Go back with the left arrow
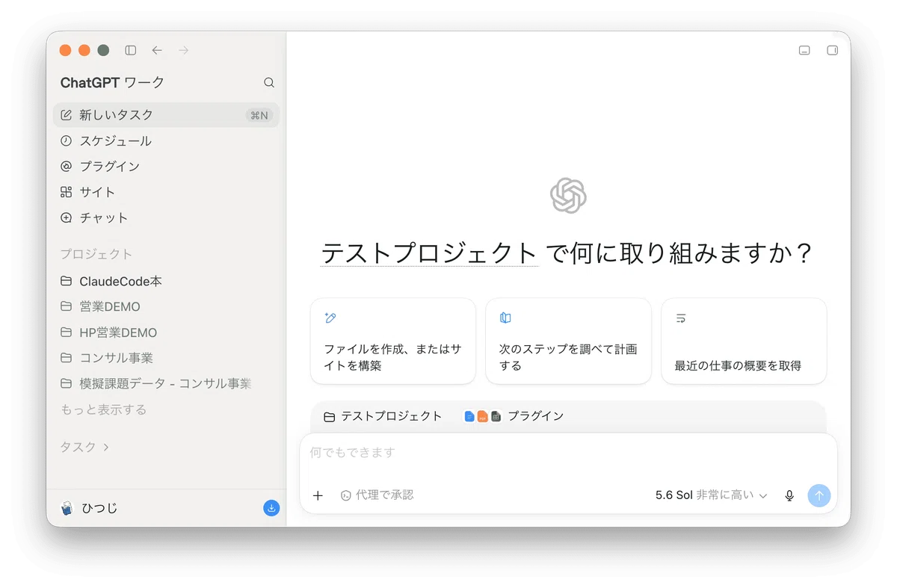Image resolution: width=897 pixels, height=588 pixels. tap(157, 50)
